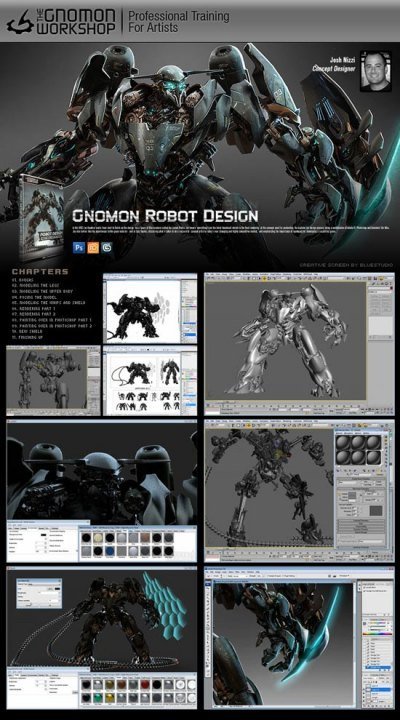Click the orange software icon beside Ps
The width and height of the screenshot is (400, 720).
point(93,247)
